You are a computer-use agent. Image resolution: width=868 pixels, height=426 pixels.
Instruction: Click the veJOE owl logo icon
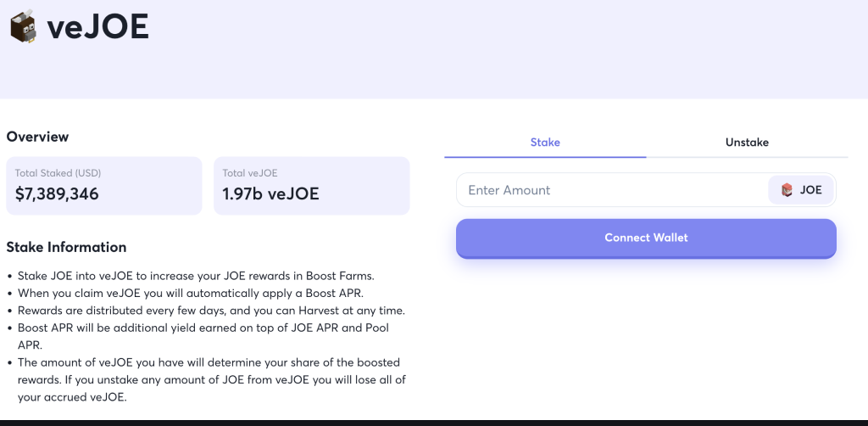22,27
